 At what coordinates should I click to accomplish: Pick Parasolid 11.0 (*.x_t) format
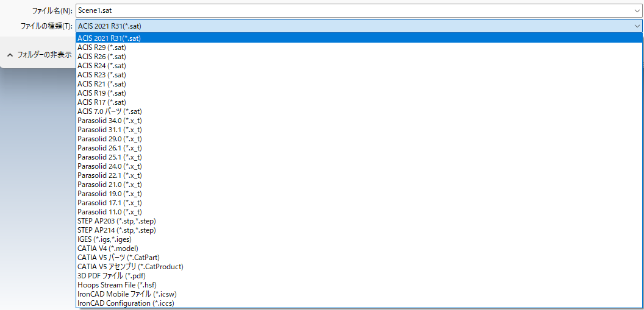pyautogui.click(x=110, y=212)
